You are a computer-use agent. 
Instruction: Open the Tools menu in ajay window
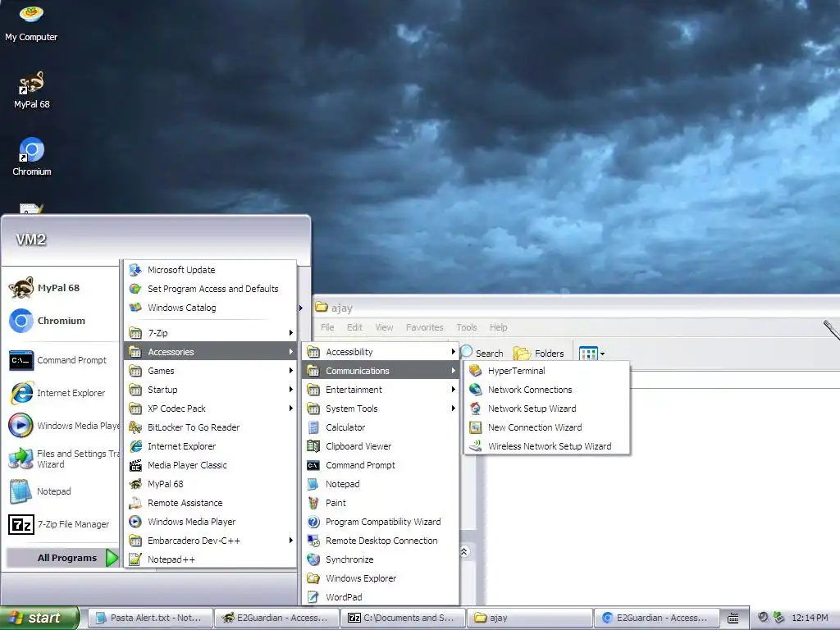click(466, 327)
